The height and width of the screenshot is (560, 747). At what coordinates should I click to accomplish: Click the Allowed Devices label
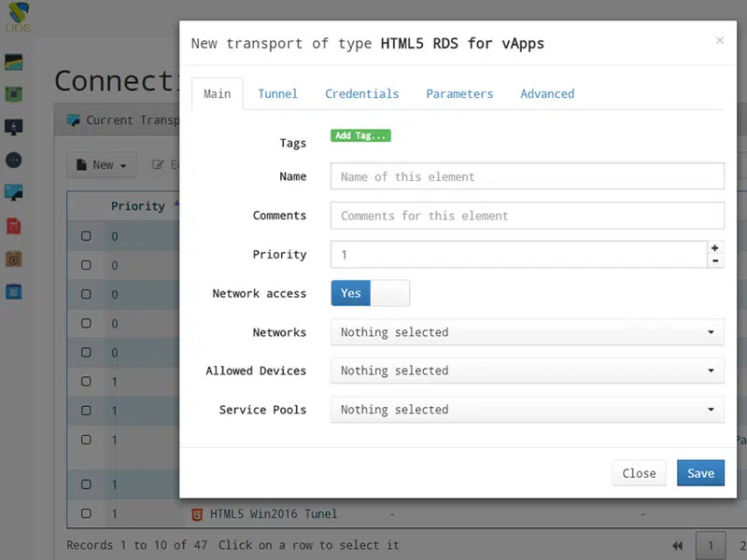256,371
